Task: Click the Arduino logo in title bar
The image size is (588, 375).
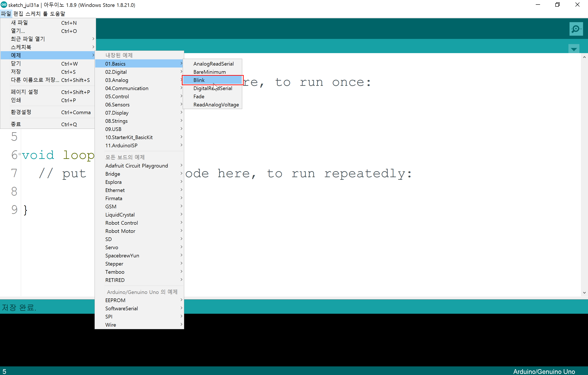Action: click(x=4, y=5)
